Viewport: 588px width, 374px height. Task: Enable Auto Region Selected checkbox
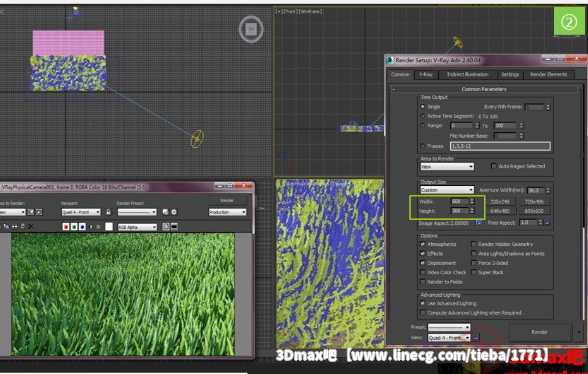(x=494, y=166)
